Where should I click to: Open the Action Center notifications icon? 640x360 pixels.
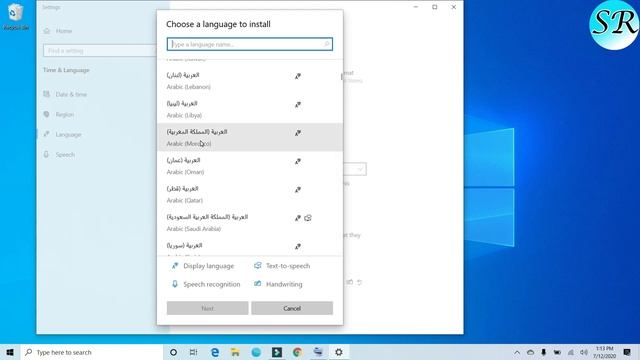pos(627,352)
